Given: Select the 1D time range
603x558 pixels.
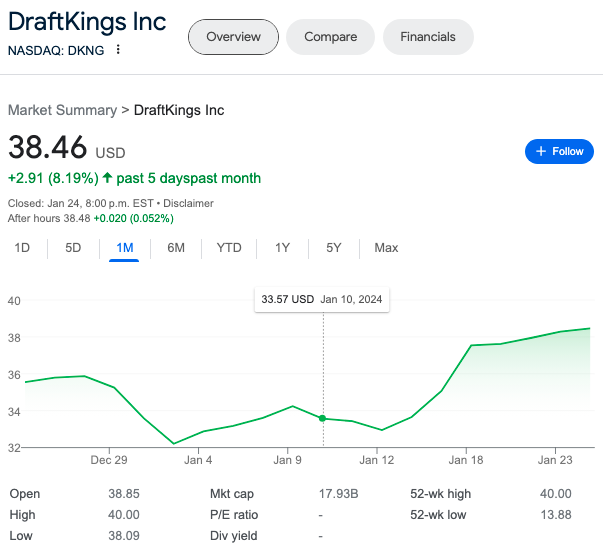Looking at the screenshot, I should pos(22,248).
